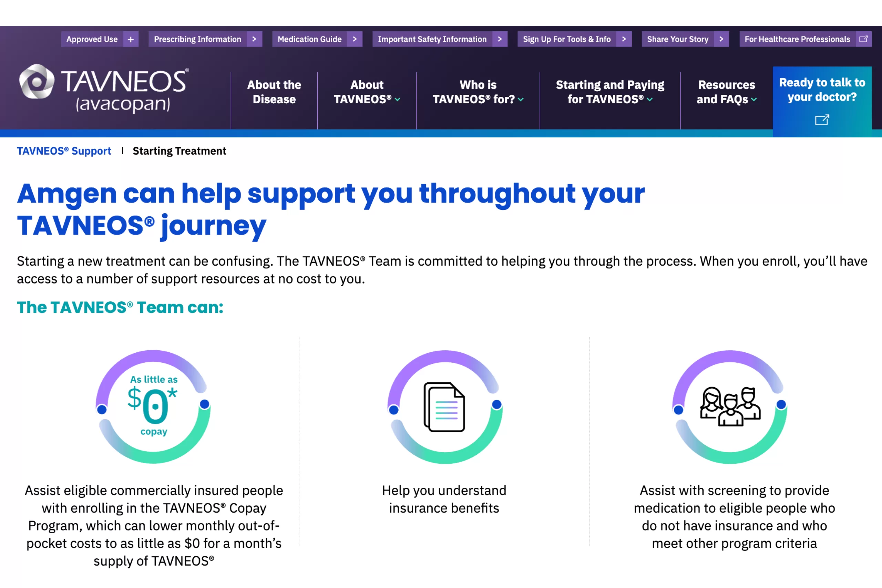This screenshot has width=882, height=588.
Task: Click the arrow icon beside Share Your Story
Action: pos(721,39)
